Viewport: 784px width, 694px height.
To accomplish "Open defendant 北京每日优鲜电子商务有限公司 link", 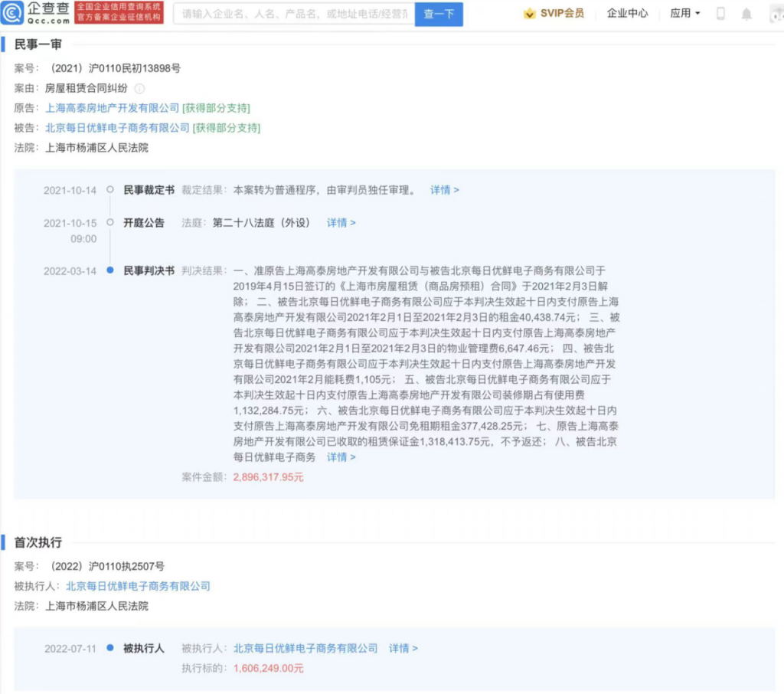I will tap(117, 128).
